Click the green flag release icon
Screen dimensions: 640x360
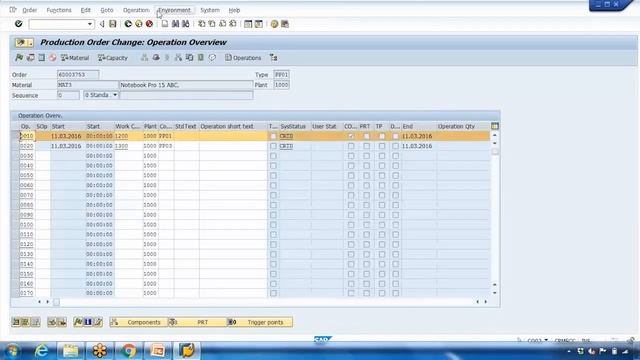[19, 58]
